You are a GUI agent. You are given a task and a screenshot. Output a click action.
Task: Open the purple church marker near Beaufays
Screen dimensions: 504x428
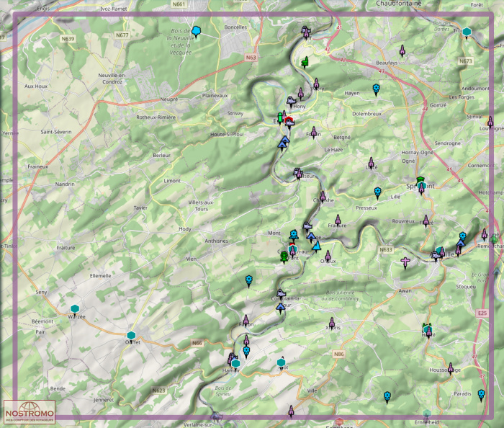coord(402,51)
